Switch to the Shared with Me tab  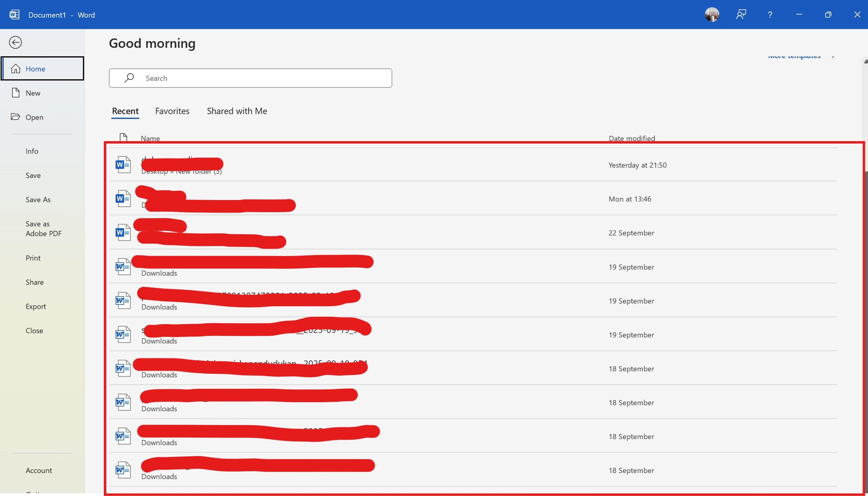236,111
